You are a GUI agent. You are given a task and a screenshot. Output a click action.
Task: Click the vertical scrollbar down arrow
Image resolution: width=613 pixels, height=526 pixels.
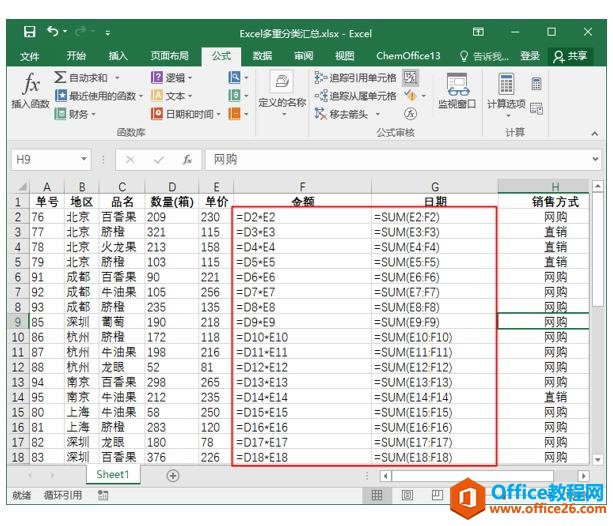[597, 459]
